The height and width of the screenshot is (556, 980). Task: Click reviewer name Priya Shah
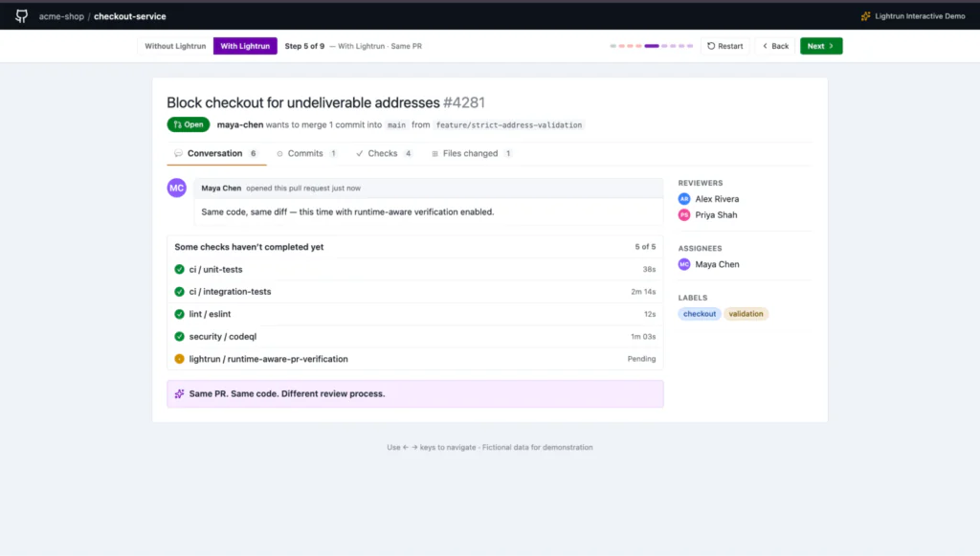coord(716,215)
